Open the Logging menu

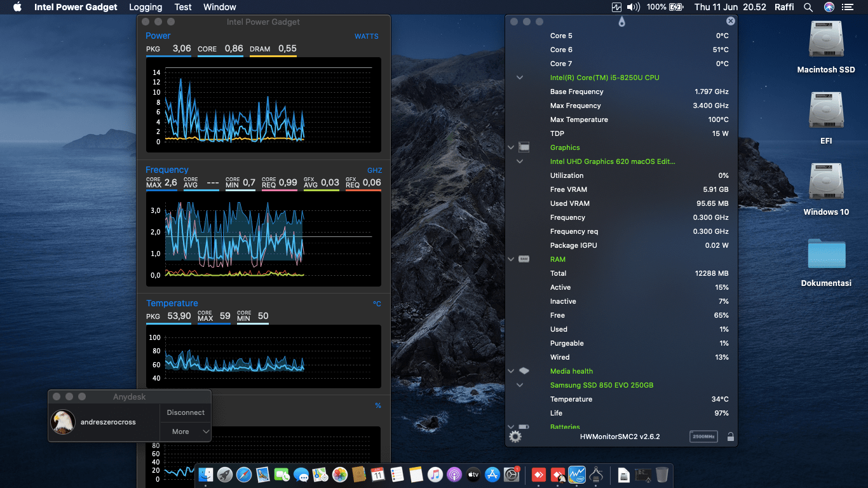click(146, 7)
